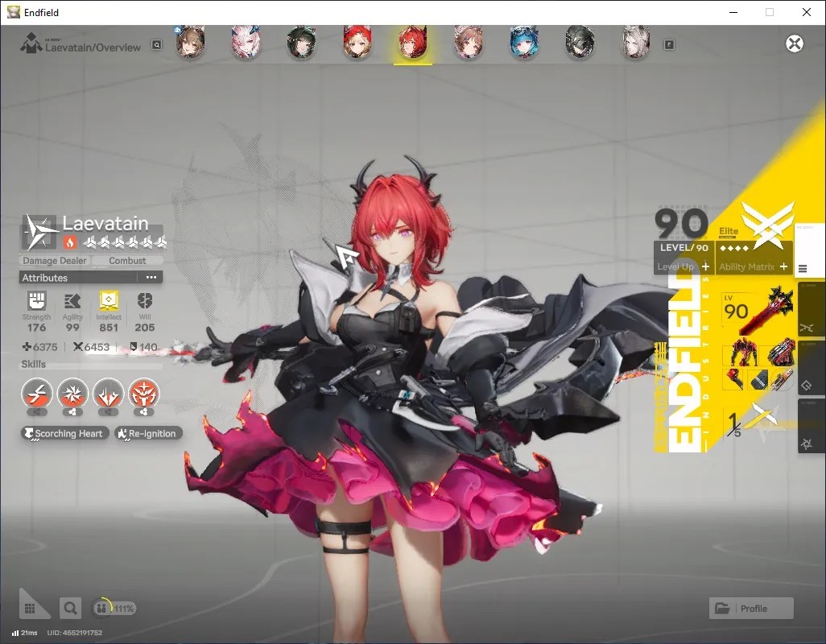826x644 pixels.
Task: Click the Q previous-operator key hint
Action: [156, 45]
